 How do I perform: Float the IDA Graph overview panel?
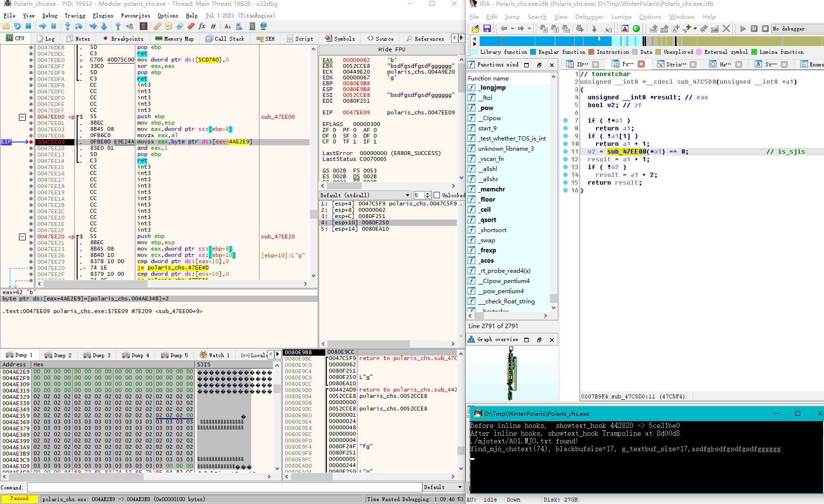pos(539,340)
